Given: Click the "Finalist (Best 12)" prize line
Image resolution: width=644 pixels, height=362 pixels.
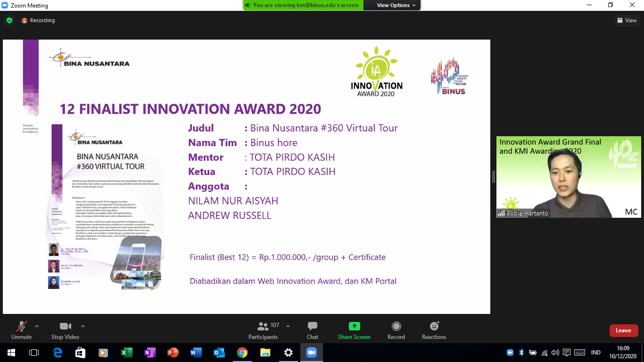Looking at the screenshot, I should pos(288,257).
